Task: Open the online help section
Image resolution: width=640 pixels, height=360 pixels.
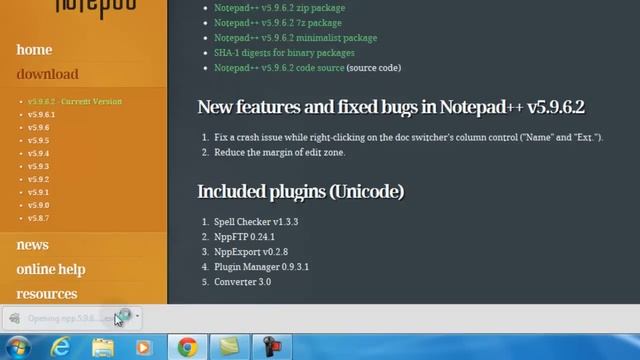Action: 51,269
